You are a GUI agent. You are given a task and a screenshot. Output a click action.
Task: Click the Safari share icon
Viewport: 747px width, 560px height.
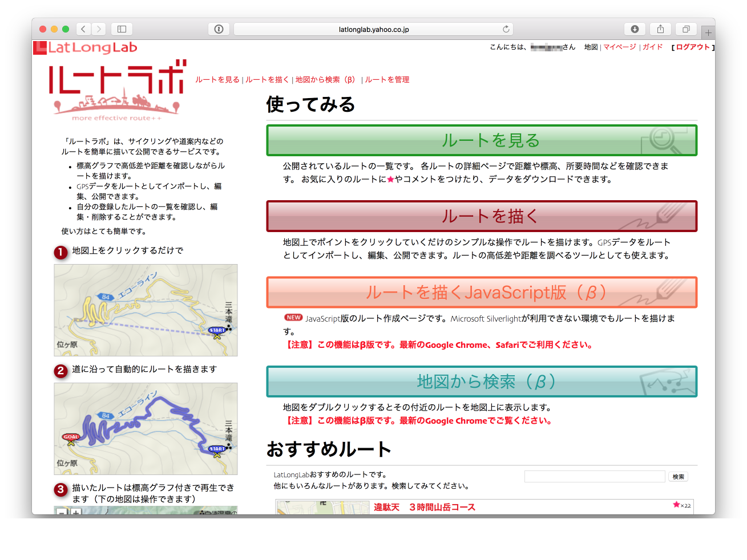tap(660, 29)
